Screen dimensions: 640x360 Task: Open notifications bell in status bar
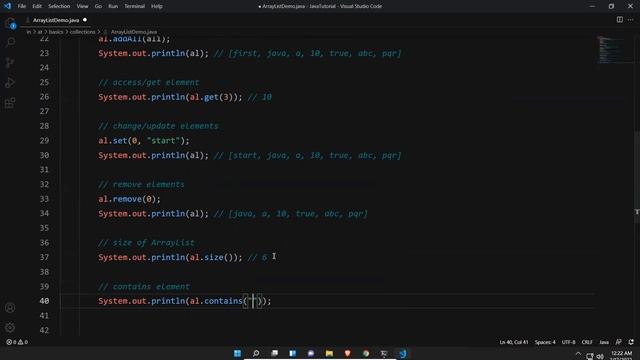pyautogui.click(x=631, y=342)
